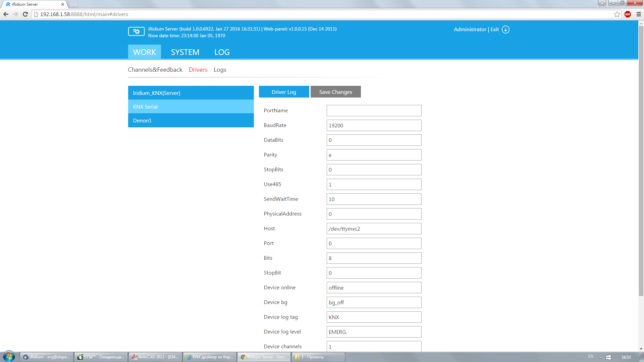The image size is (644, 362).
Task: Focus the PortName input field
Action: [374, 111]
